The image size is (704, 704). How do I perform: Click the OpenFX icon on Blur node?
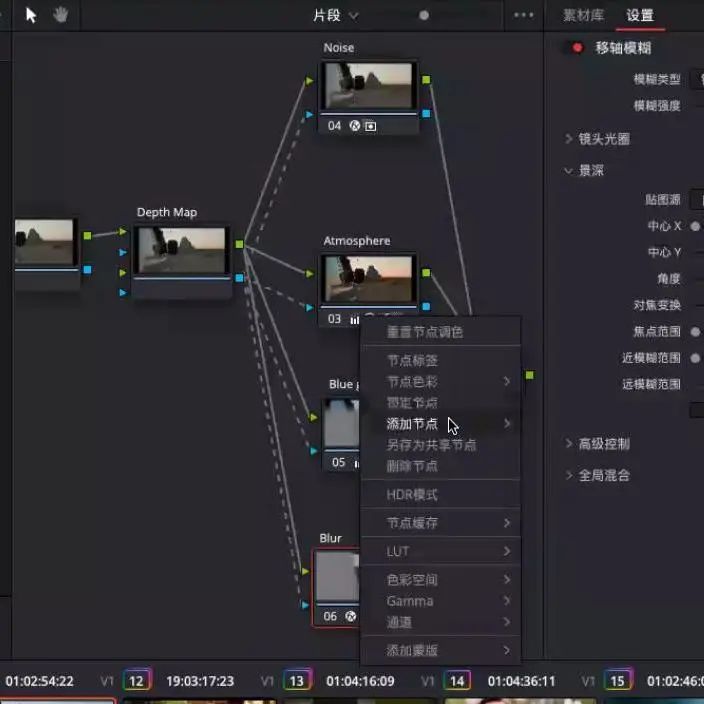352,616
